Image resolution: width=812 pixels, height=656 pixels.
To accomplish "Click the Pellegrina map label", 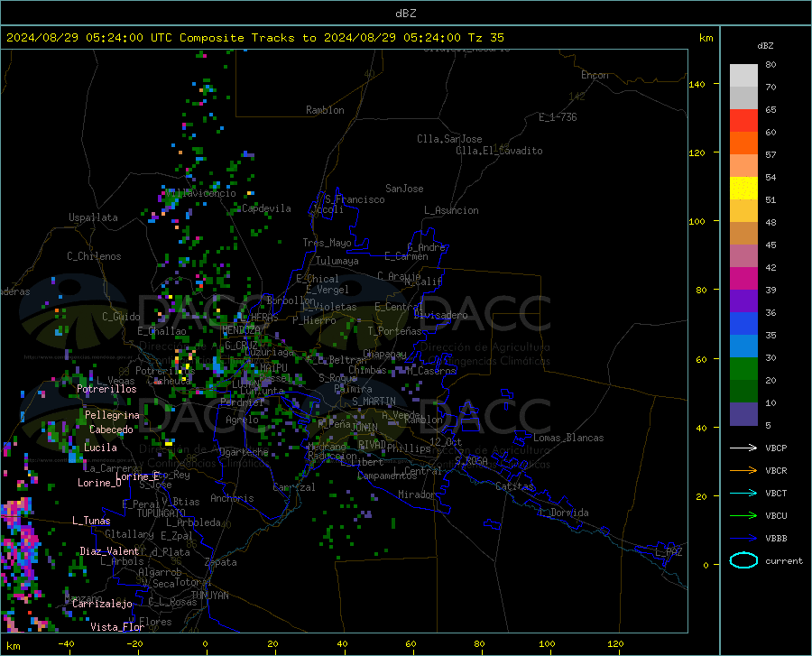I will point(113,415).
